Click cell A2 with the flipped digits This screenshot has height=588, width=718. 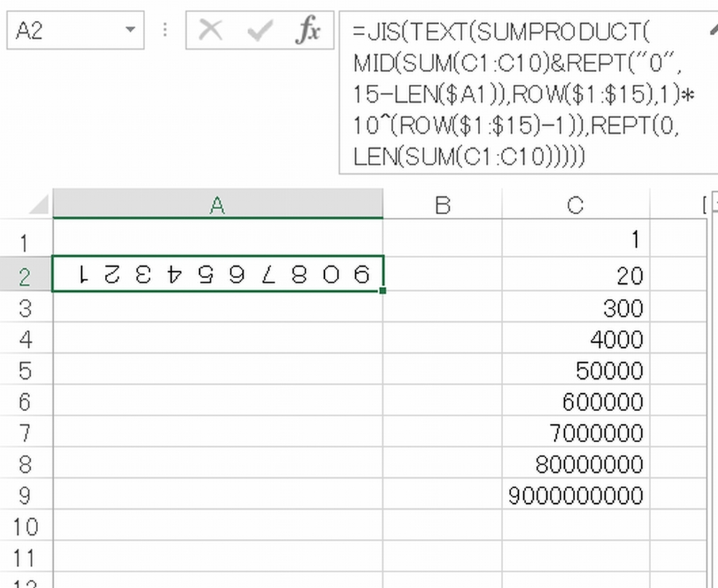[217, 275]
